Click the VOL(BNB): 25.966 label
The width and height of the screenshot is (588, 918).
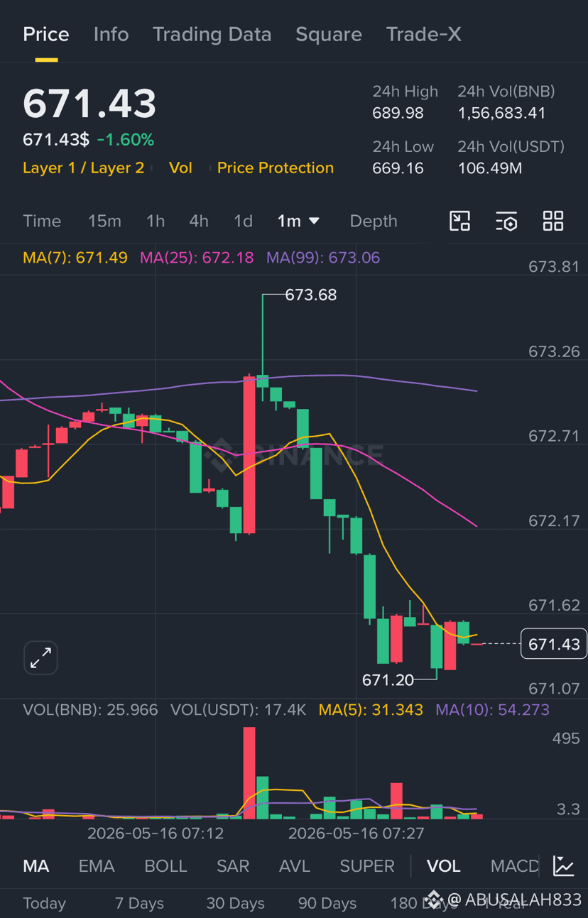[x=90, y=709]
